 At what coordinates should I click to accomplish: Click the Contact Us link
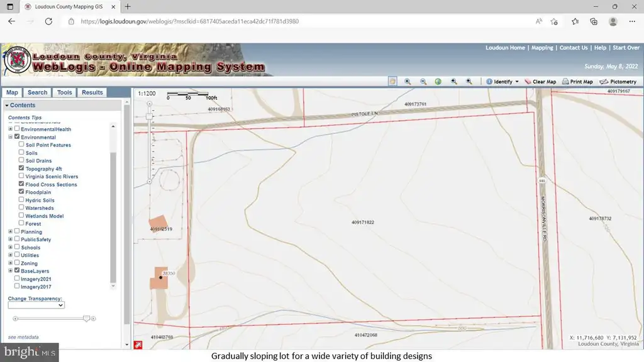click(x=574, y=48)
